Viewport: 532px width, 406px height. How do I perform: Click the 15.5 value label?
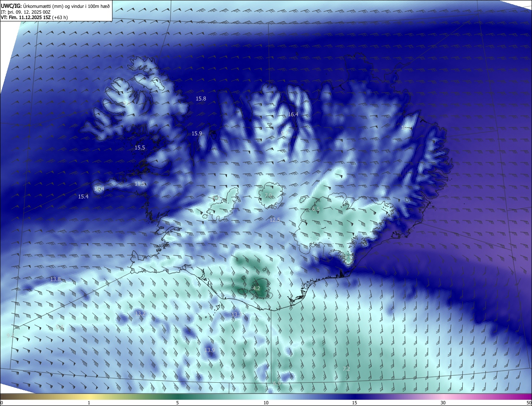[x=140, y=148]
